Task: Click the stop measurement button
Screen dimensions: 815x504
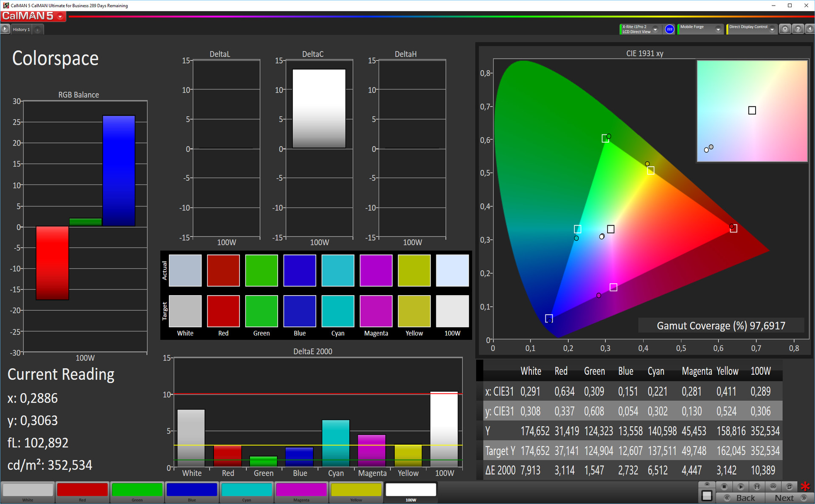Action: pos(724,487)
